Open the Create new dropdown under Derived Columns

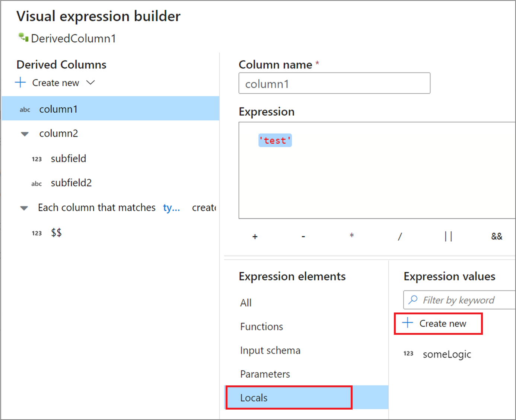click(90, 83)
